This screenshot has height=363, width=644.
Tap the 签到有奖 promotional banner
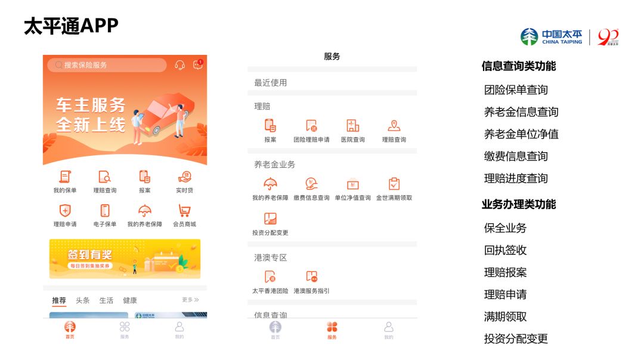pyautogui.click(x=125, y=259)
